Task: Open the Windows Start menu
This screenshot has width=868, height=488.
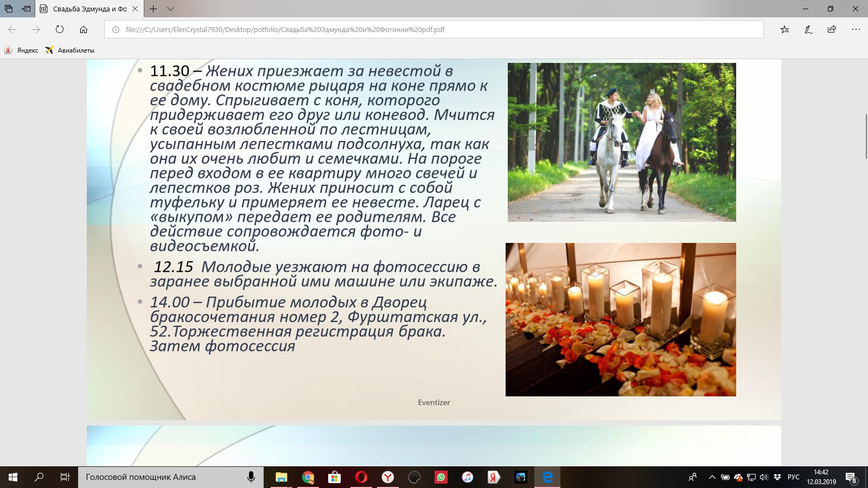Action: point(13,477)
